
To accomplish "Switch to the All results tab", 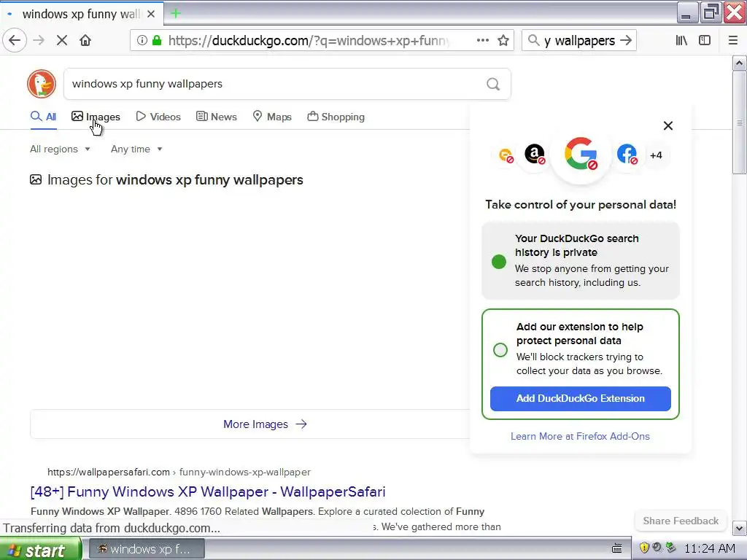I will click(43, 117).
